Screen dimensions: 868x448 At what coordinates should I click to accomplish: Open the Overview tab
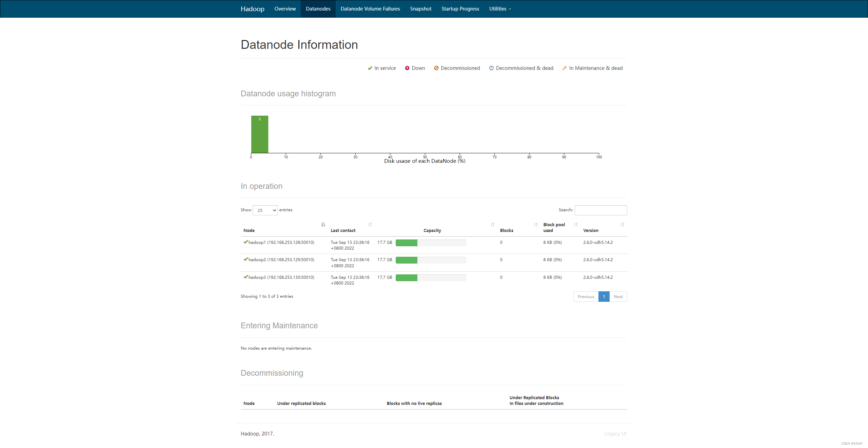(285, 9)
